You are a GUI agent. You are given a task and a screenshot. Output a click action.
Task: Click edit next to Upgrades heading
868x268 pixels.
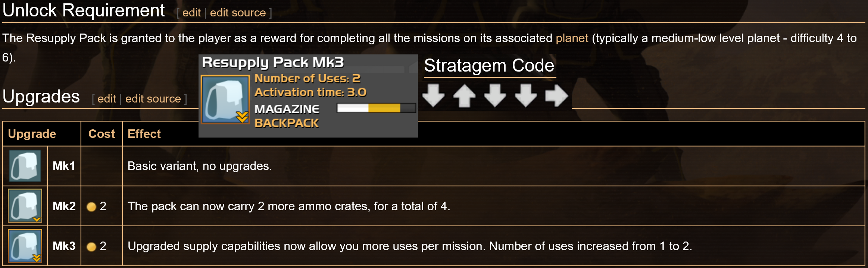(107, 99)
